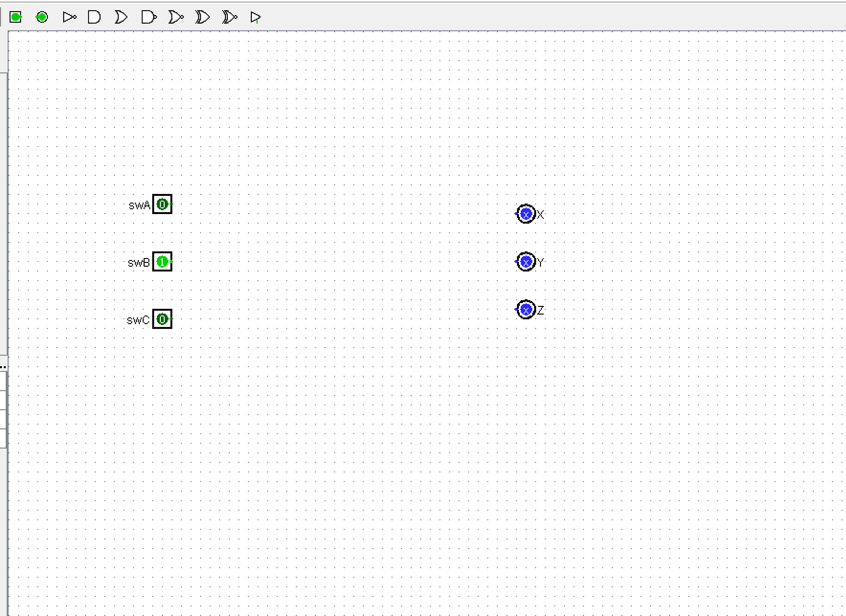Click the Y label beside output pin
The height and width of the screenshot is (616, 846).
point(541,262)
